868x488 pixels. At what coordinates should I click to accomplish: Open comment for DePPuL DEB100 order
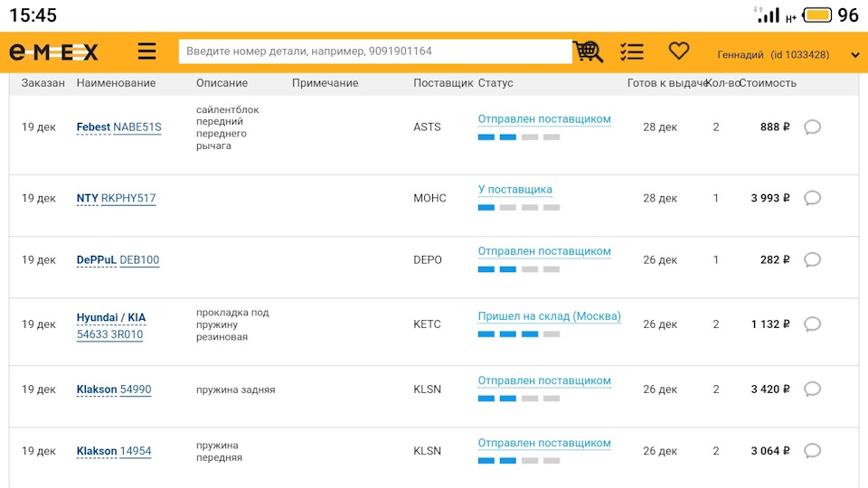coord(812,260)
